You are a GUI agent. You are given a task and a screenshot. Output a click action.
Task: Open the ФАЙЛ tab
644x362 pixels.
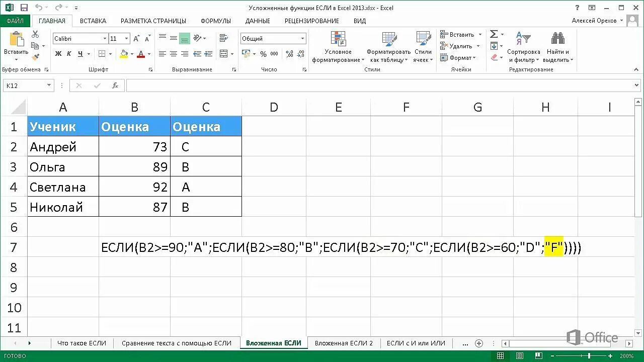point(15,21)
